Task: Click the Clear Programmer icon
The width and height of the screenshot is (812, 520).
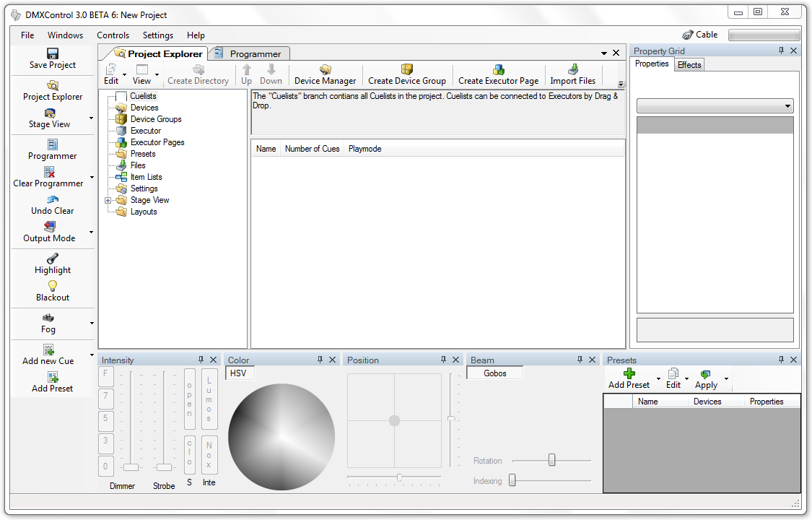Action: click(49, 172)
